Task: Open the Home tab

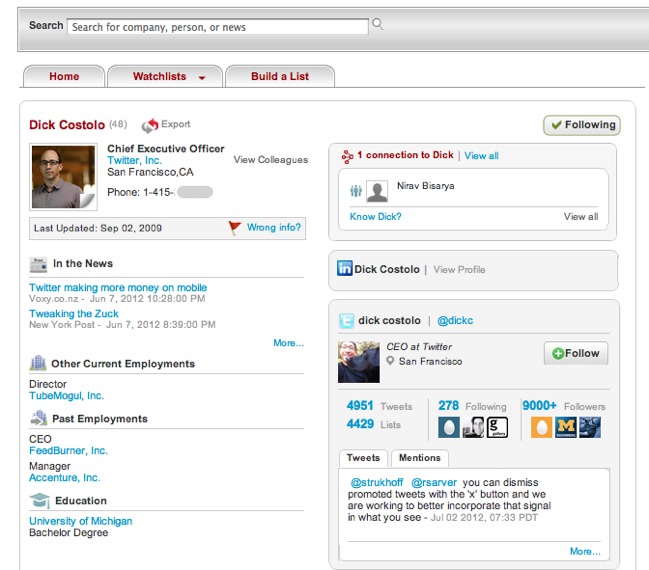Action: click(x=64, y=77)
